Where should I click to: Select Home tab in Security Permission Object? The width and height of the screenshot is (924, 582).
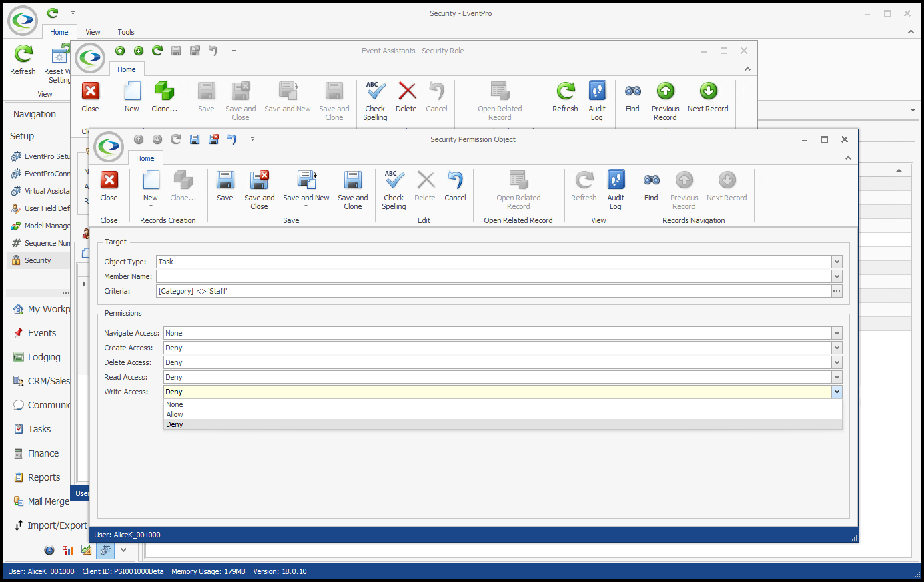click(x=145, y=158)
